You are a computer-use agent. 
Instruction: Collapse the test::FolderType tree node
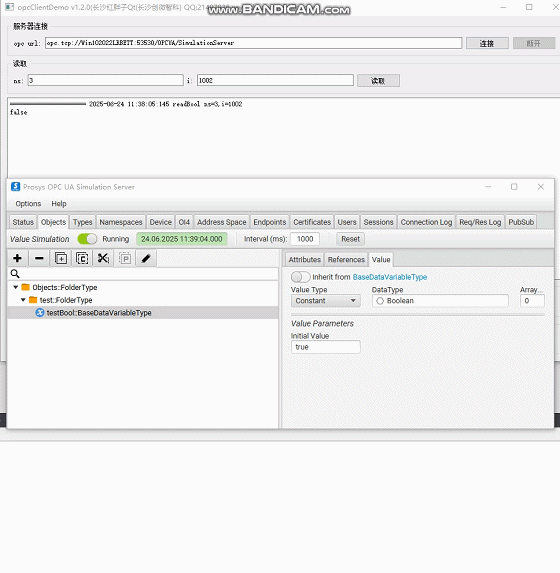tap(23, 300)
